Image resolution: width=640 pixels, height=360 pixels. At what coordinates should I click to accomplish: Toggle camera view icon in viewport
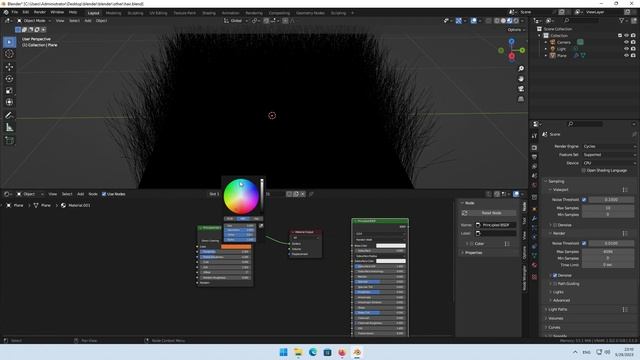(x=521, y=89)
